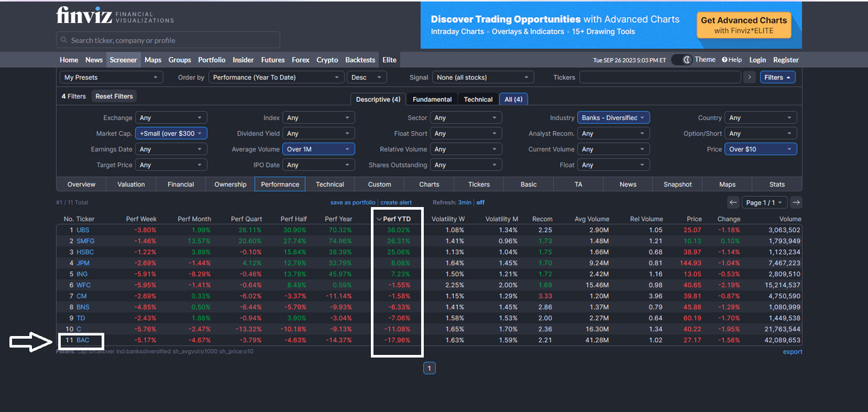Screen dimensions: 868x412
Task: Open the JPM ticker link
Action: tap(83, 263)
